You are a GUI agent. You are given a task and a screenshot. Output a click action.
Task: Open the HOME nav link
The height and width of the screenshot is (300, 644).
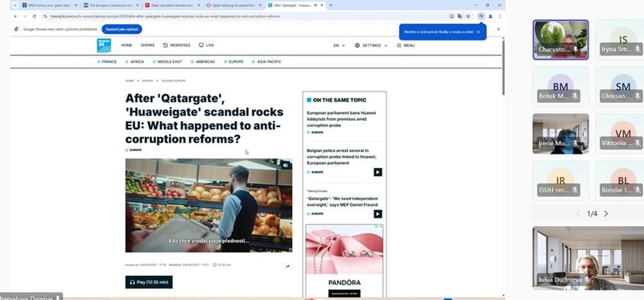[x=126, y=45]
